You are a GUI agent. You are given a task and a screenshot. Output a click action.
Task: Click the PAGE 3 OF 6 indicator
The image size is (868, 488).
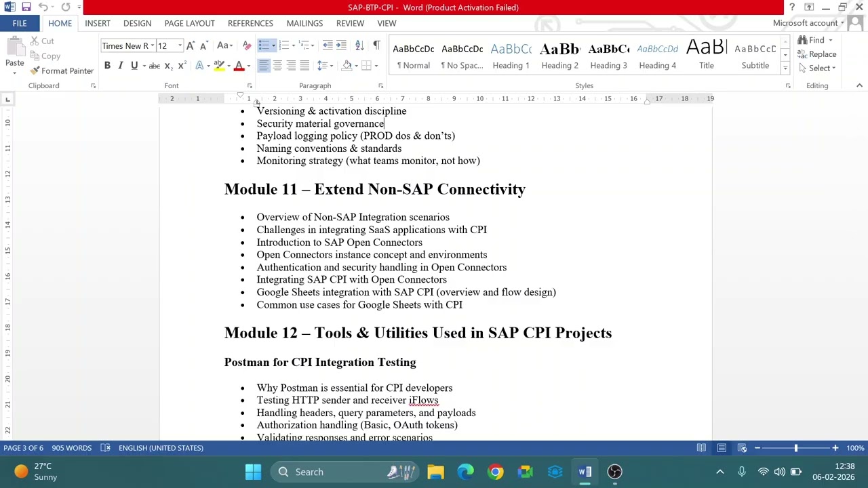point(23,447)
